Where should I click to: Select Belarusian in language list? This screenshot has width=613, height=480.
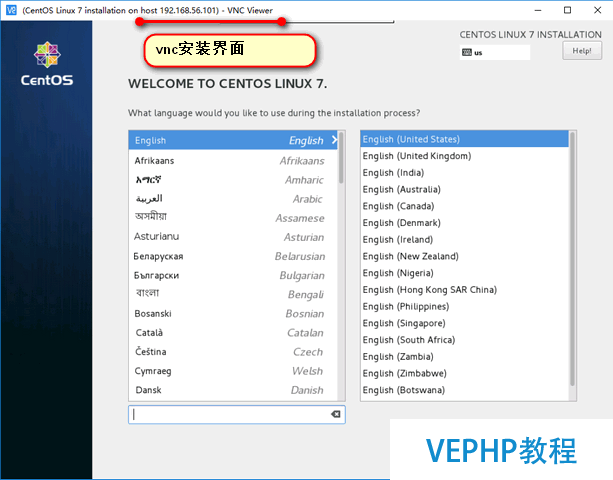click(233, 256)
